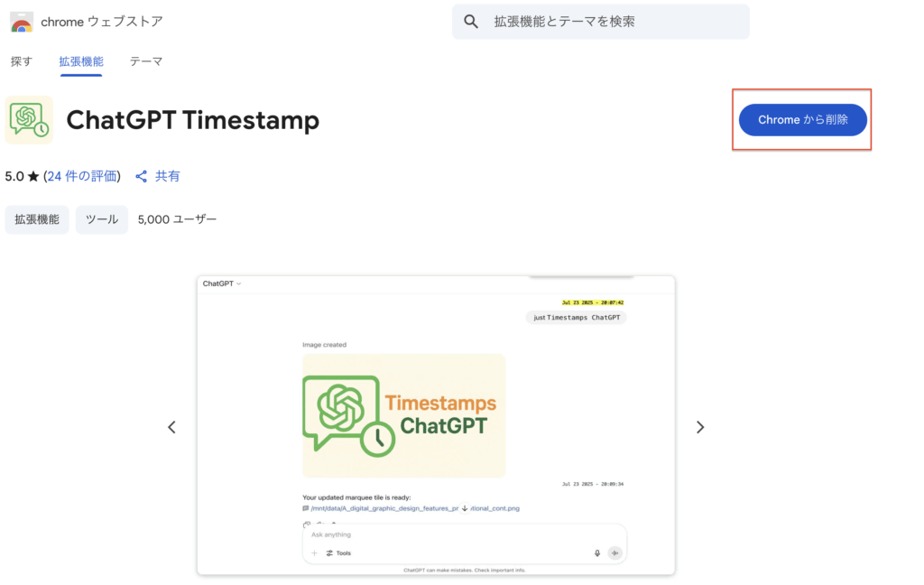Click the voice waveform icon in preview

(x=615, y=552)
